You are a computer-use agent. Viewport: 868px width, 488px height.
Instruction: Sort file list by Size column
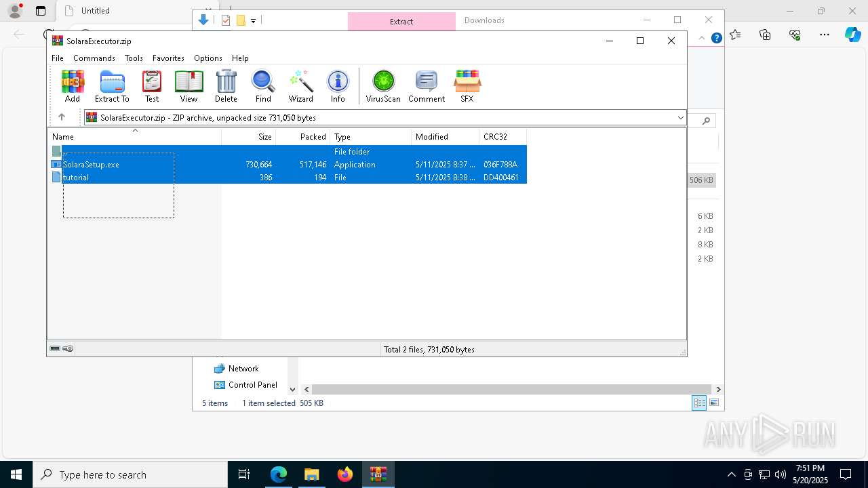pyautogui.click(x=249, y=137)
